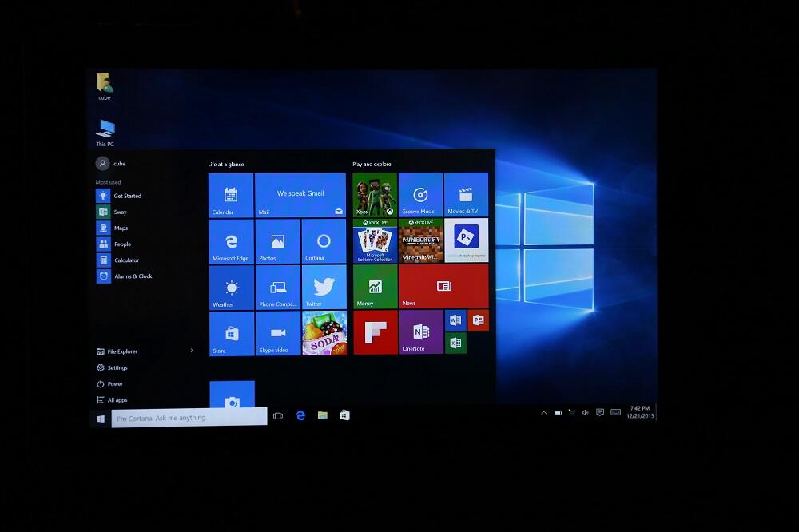The image size is (799, 532).
Task: Expand File Explorer jump list arrow
Action: point(192,351)
